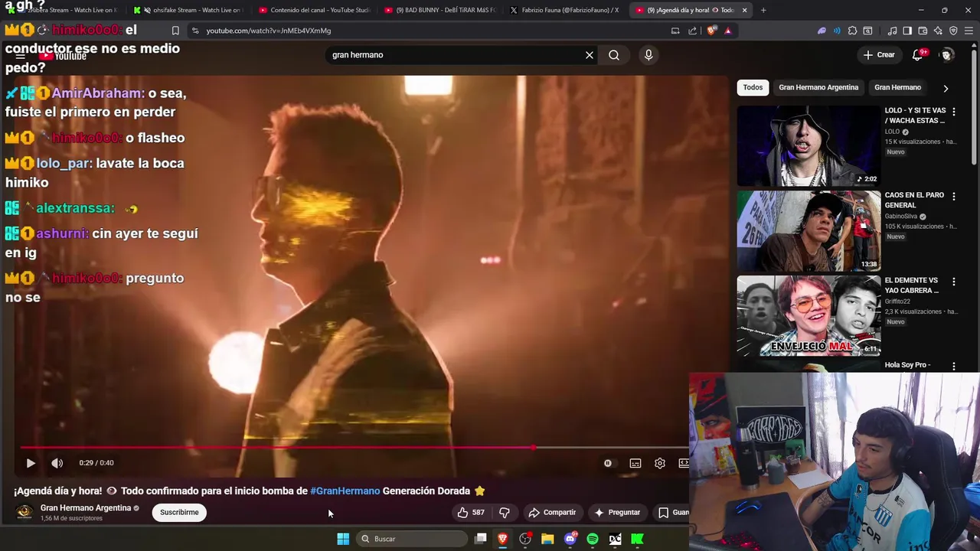Click the Crear button

[x=879, y=55]
